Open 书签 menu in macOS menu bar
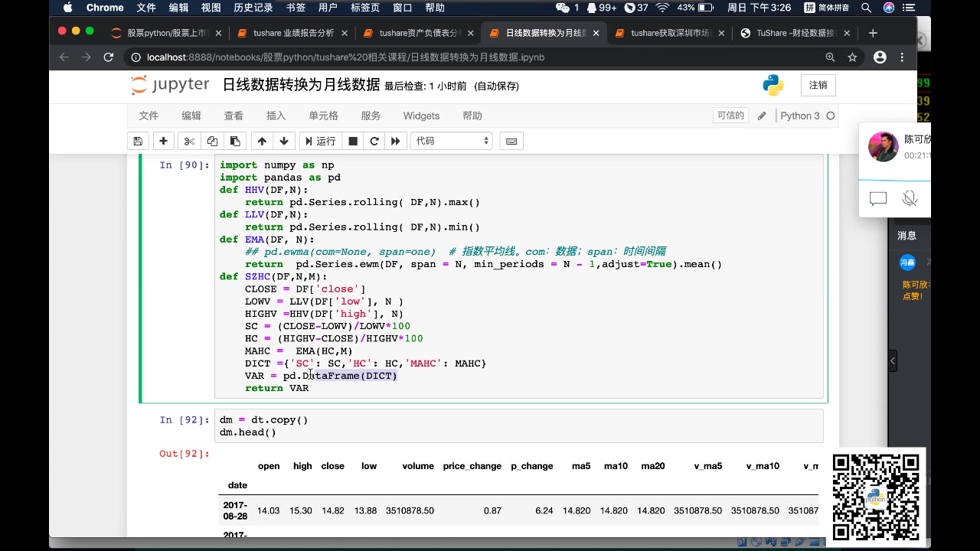The image size is (980, 551). tap(296, 8)
